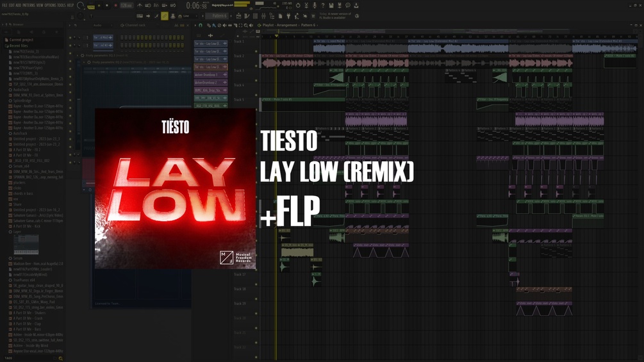Image resolution: width=644 pixels, height=362 pixels.
Task: Click the audio cut/scissors icon top bar
Action: click(x=306, y=5)
